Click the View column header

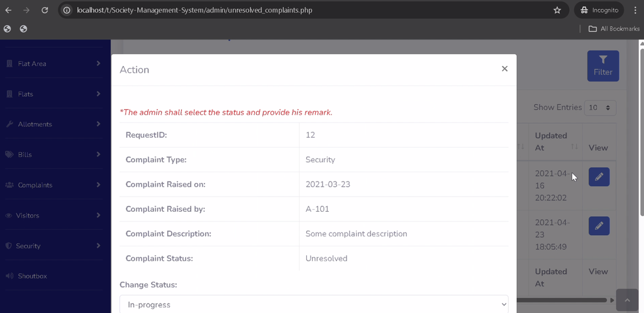pyautogui.click(x=598, y=148)
